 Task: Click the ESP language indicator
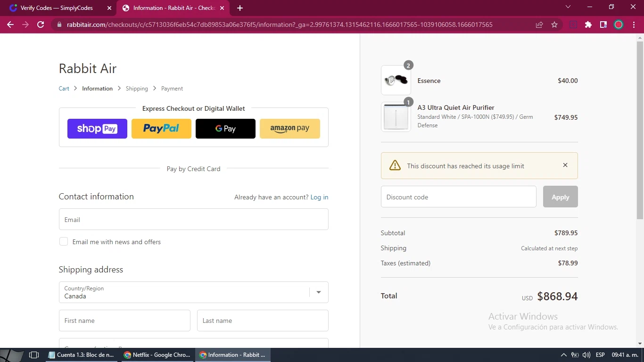[x=600, y=355]
